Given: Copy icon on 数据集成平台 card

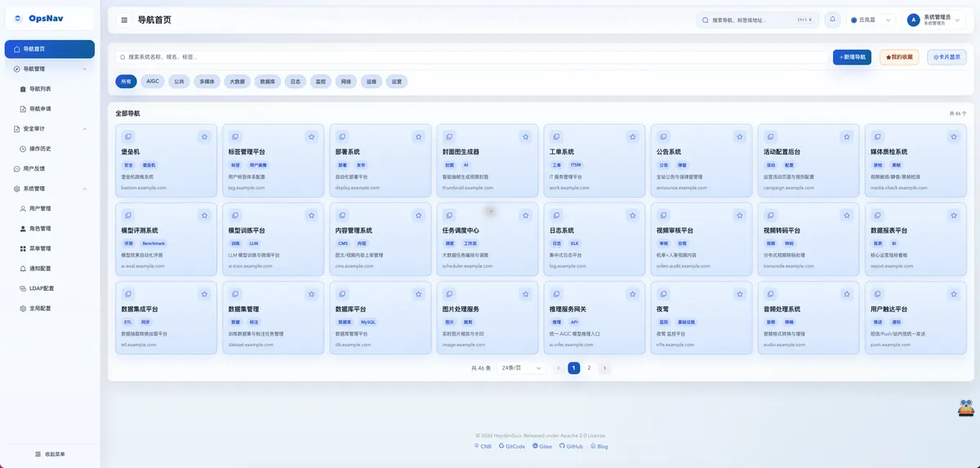Looking at the screenshot, I should click(128, 294).
